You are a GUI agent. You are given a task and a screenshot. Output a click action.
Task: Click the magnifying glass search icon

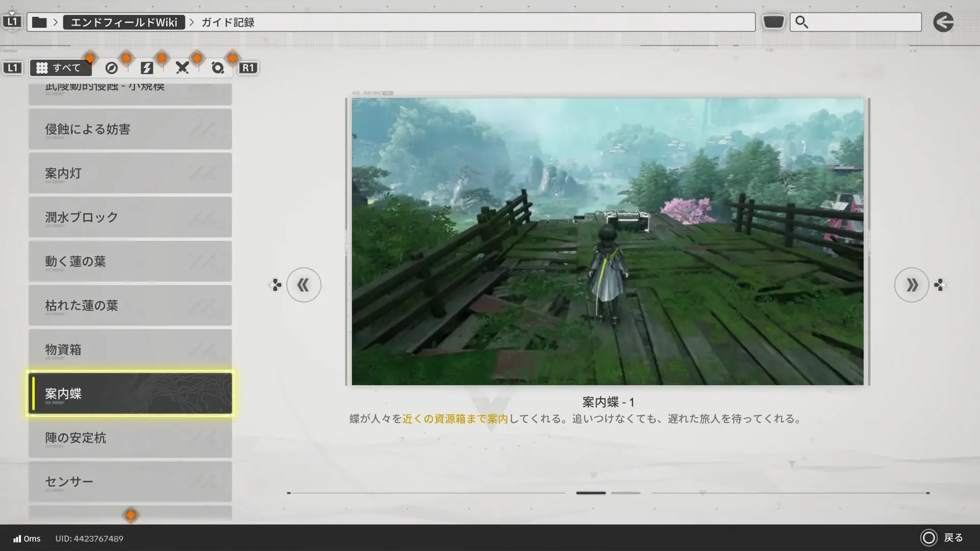tap(801, 22)
